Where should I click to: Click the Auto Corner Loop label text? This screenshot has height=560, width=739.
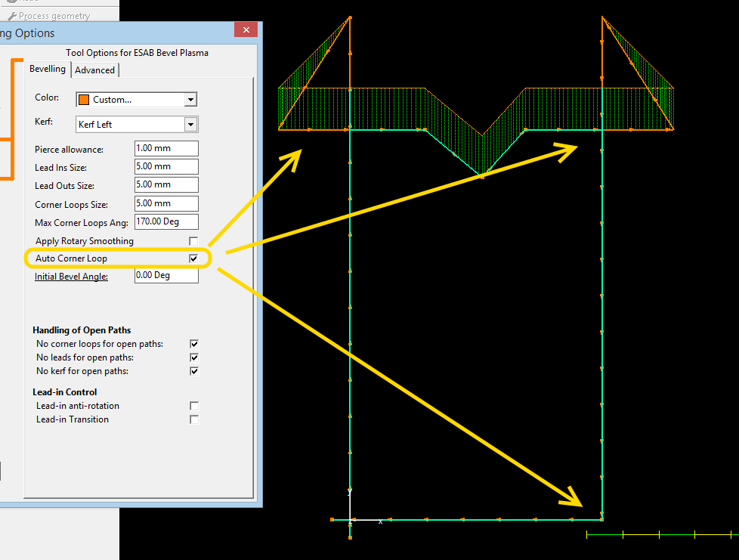click(71, 258)
